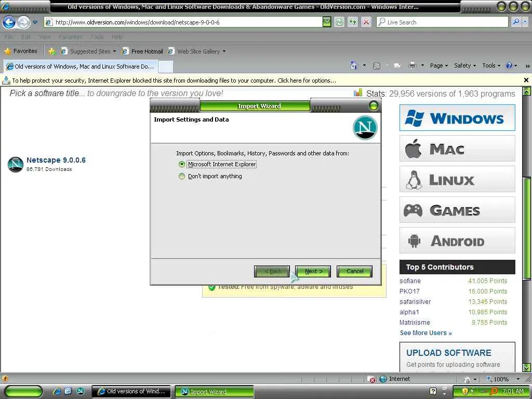Image resolution: width=532 pixels, height=399 pixels.
Task: Click the red Stop loading icon
Action: [366, 22]
